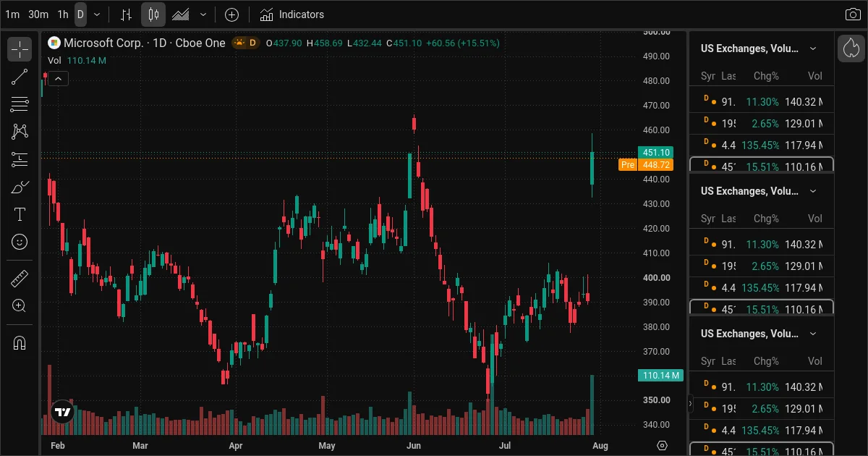Open the bottom hotlist's US Exchanges dropdown
This screenshot has height=456, width=868.
813,334
